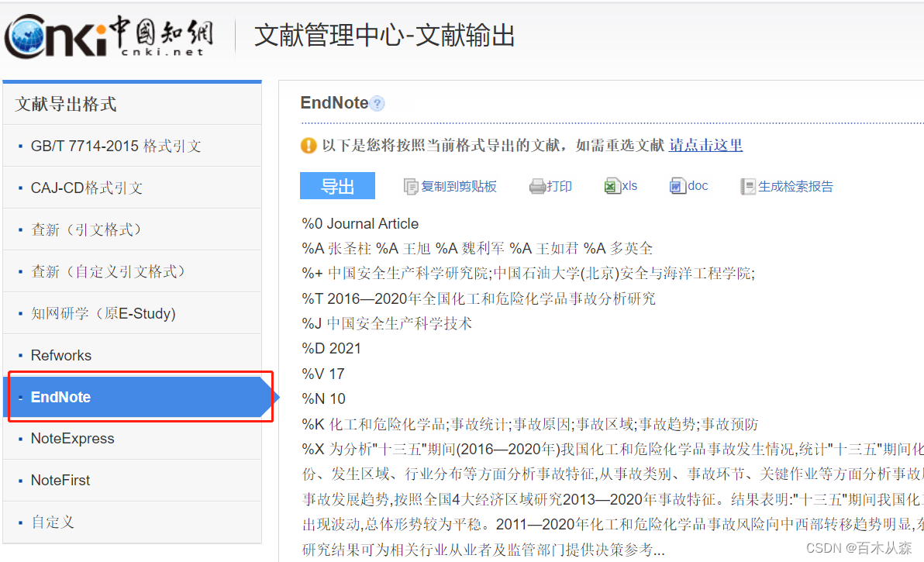Click the %V 17 volume line
The image size is (924, 562).
click(323, 374)
